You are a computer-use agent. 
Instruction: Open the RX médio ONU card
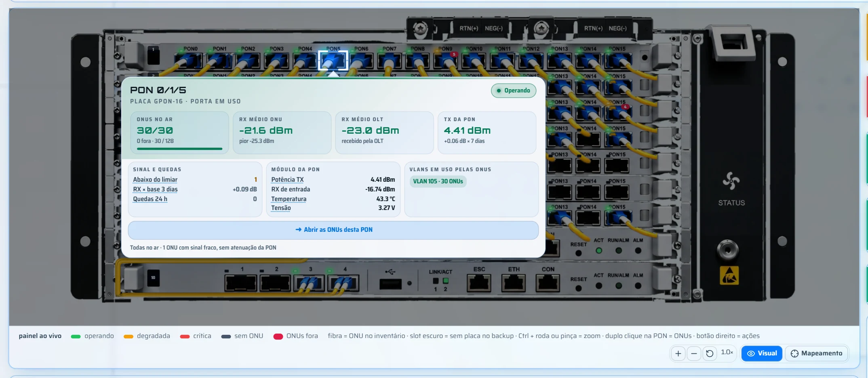[282, 133]
